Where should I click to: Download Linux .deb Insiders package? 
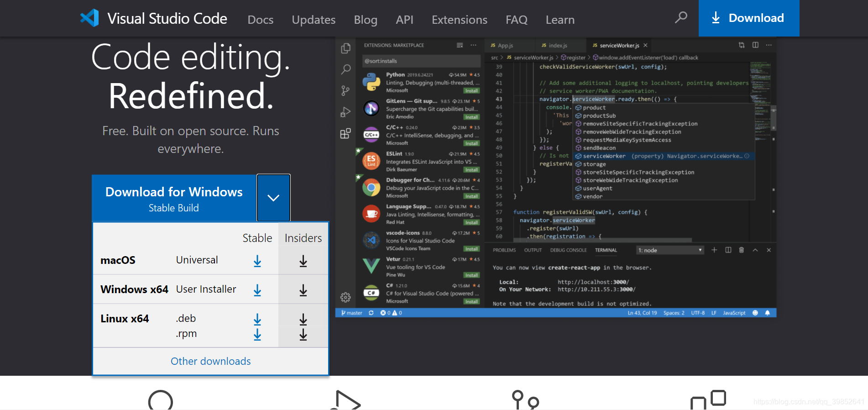tap(303, 319)
